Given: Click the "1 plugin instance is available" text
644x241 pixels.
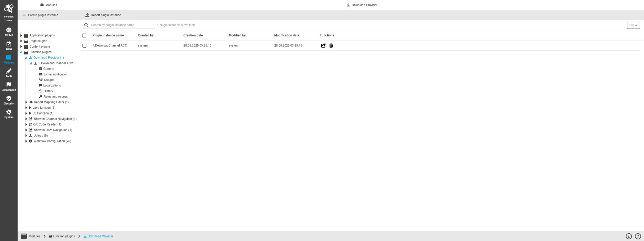Looking at the screenshot, I should [176, 25].
